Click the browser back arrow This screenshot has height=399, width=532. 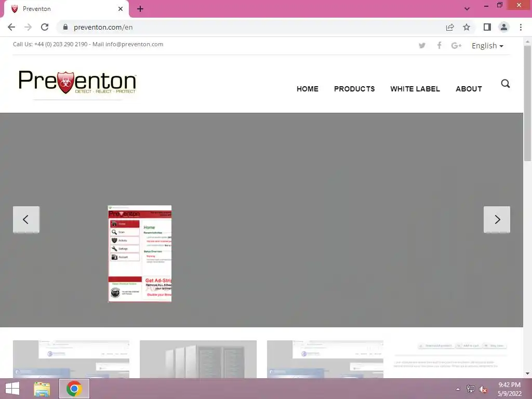point(11,27)
